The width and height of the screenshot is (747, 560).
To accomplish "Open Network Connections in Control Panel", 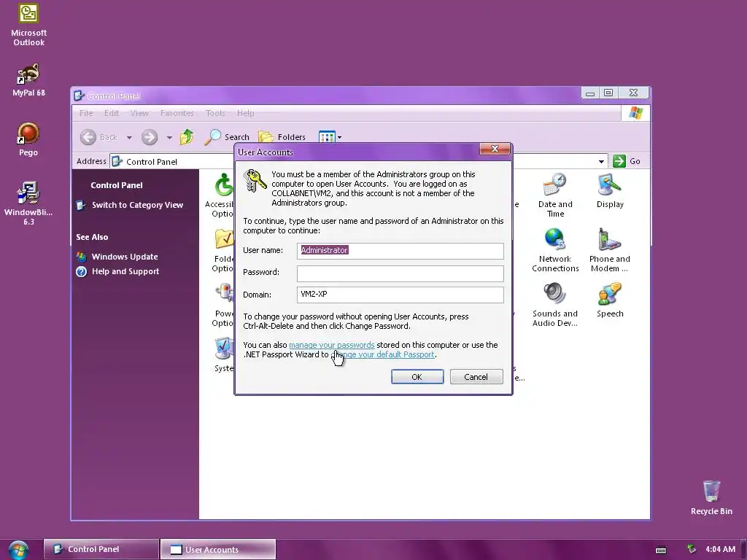I will click(555, 250).
